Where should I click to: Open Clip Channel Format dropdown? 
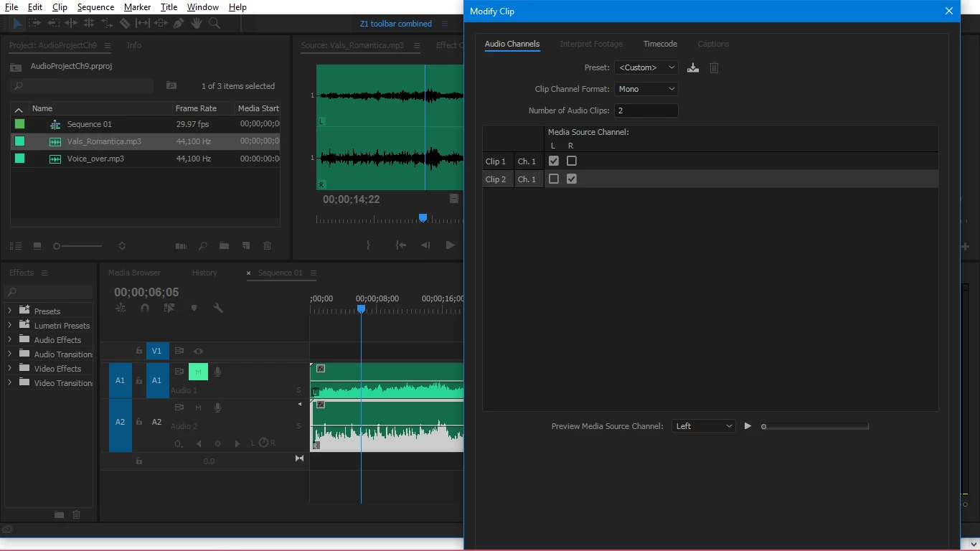click(646, 89)
